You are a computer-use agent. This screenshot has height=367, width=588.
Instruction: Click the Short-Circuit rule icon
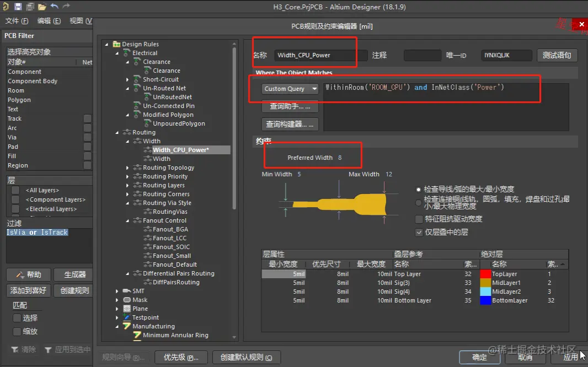pyautogui.click(x=137, y=79)
